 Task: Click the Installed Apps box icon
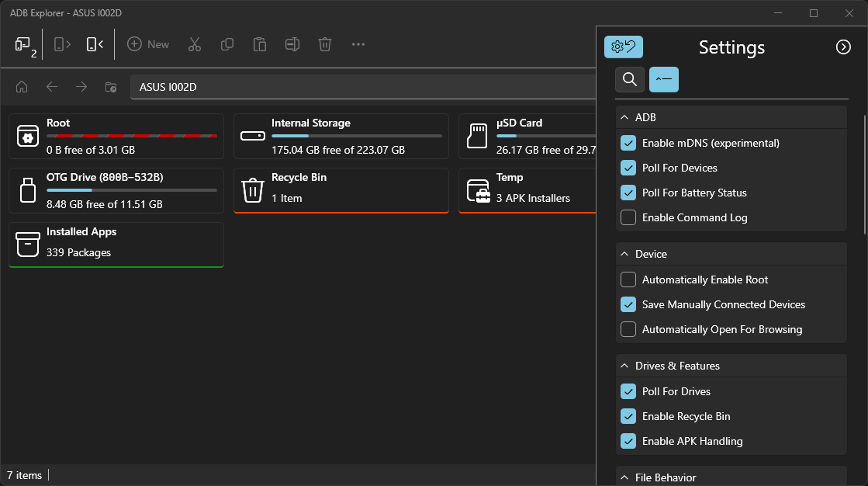28,245
